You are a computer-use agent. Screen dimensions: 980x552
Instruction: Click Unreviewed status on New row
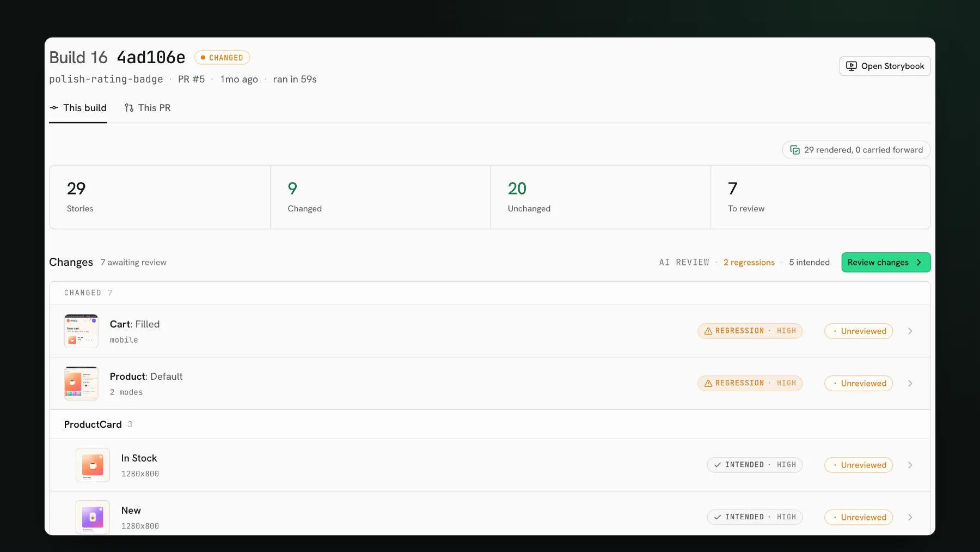859,518
